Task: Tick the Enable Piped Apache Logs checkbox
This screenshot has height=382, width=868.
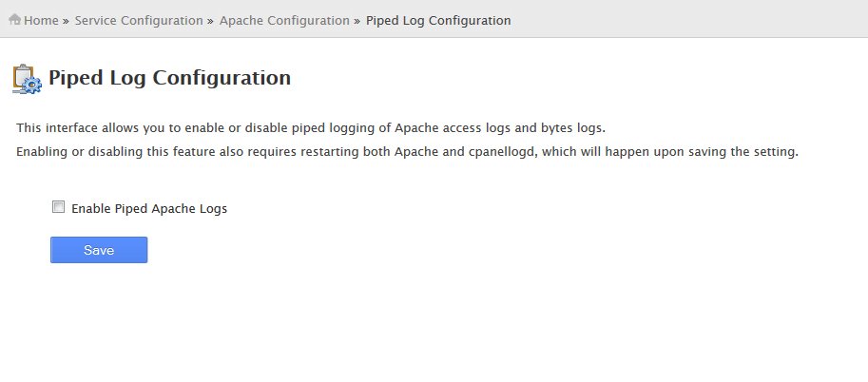Action: click(x=58, y=207)
